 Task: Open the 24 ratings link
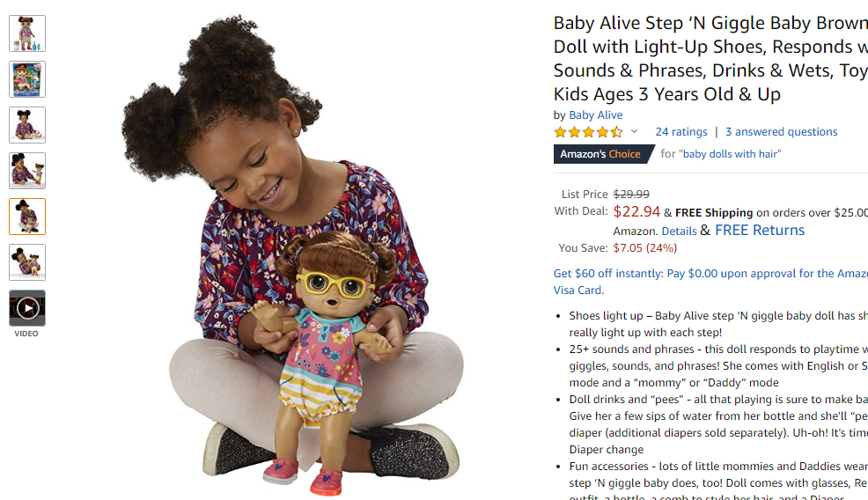click(x=680, y=132)
